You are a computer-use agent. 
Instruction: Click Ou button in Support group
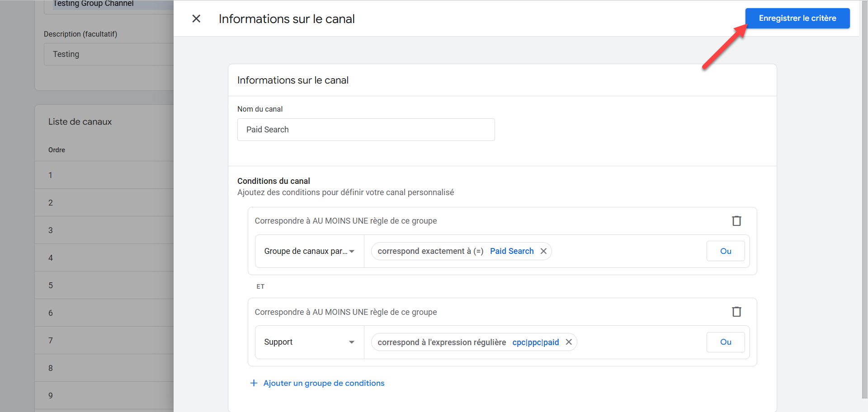tap(725, 342)
